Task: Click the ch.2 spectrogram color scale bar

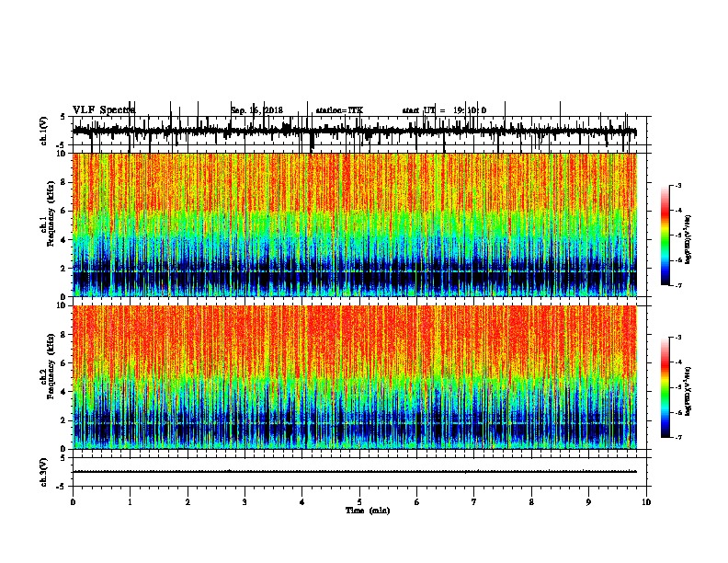Action: click(x=665, y=387)
